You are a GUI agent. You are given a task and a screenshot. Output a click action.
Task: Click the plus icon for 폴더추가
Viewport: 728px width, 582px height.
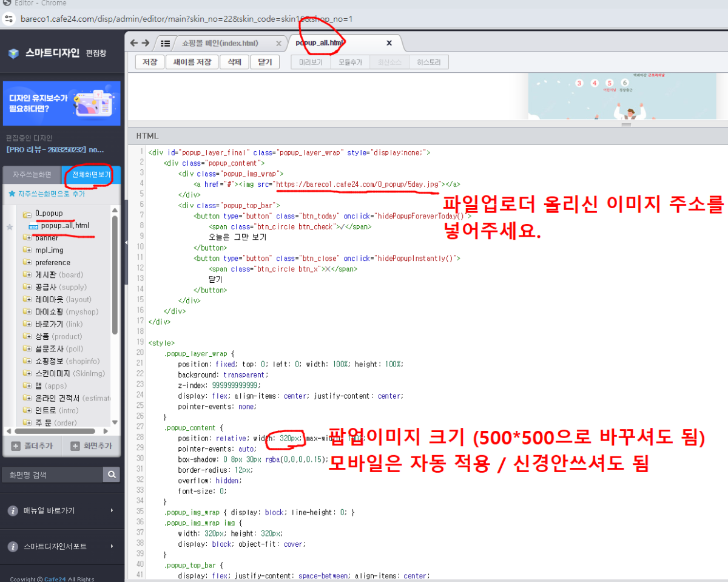click(15, 446)
